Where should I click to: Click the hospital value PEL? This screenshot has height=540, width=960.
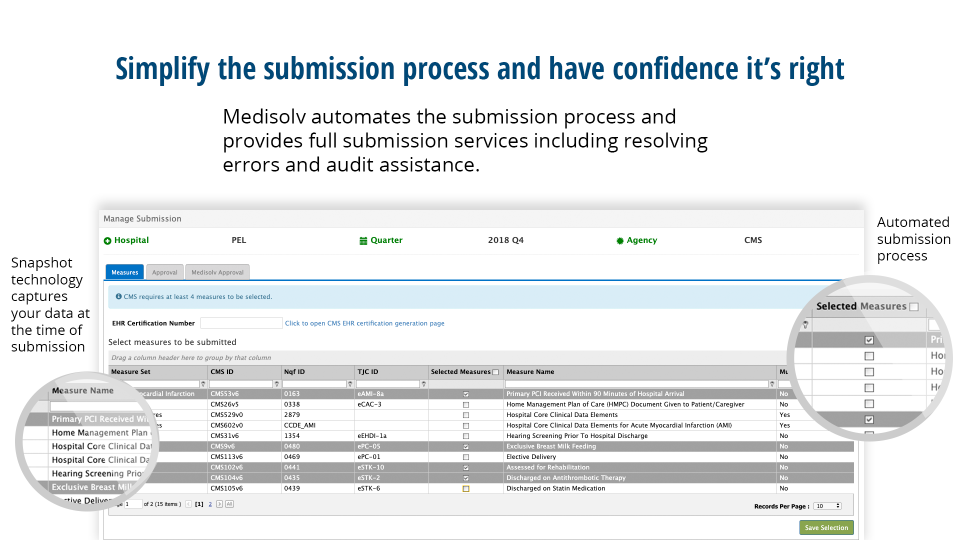tap(239, 240)
